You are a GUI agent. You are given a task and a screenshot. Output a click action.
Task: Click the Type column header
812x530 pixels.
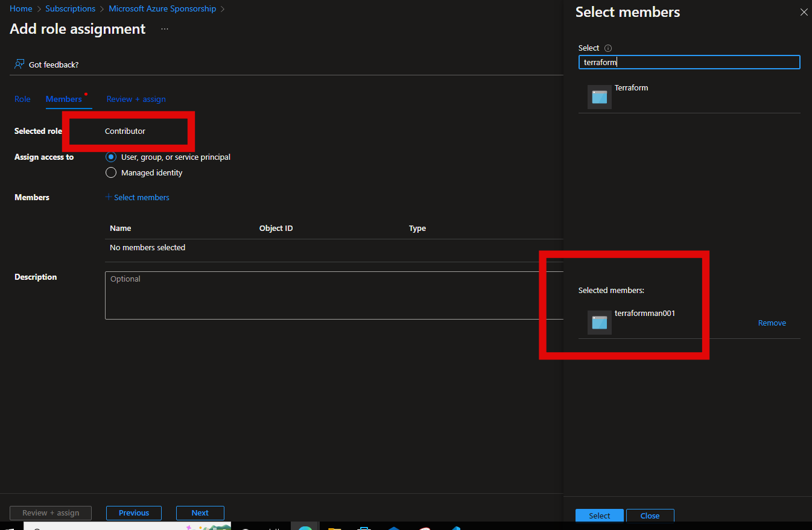click(x=417, y=229)
